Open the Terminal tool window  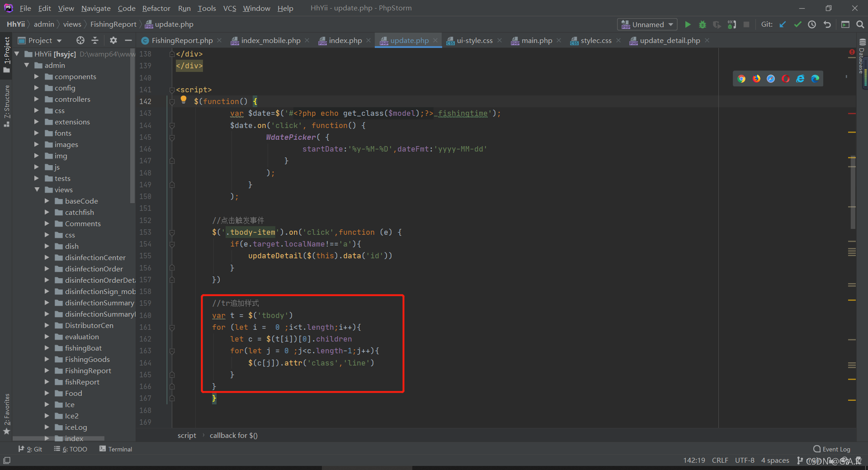pos(116,449)
